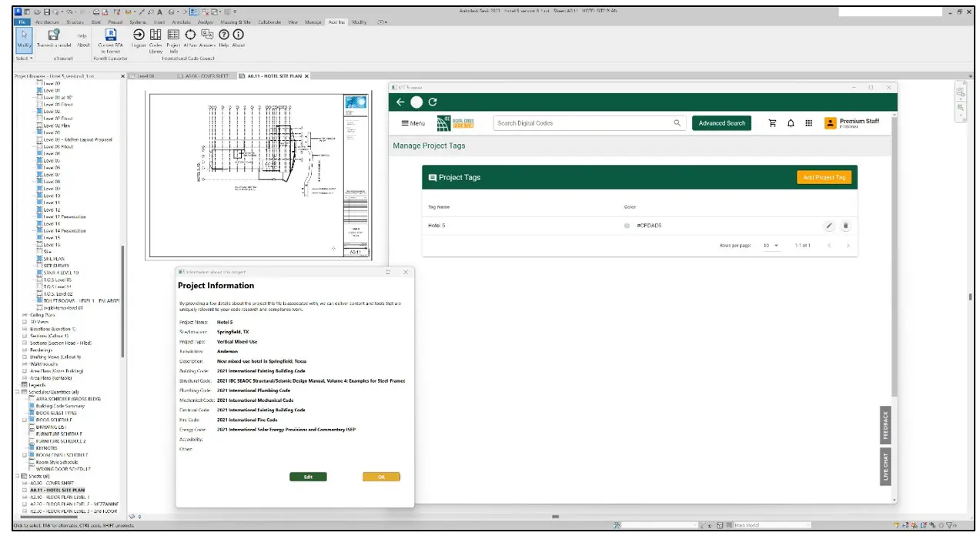The image size is (980, 536).
Task: Switch to the Annotate ribbon tab
Action: (181, 22)
